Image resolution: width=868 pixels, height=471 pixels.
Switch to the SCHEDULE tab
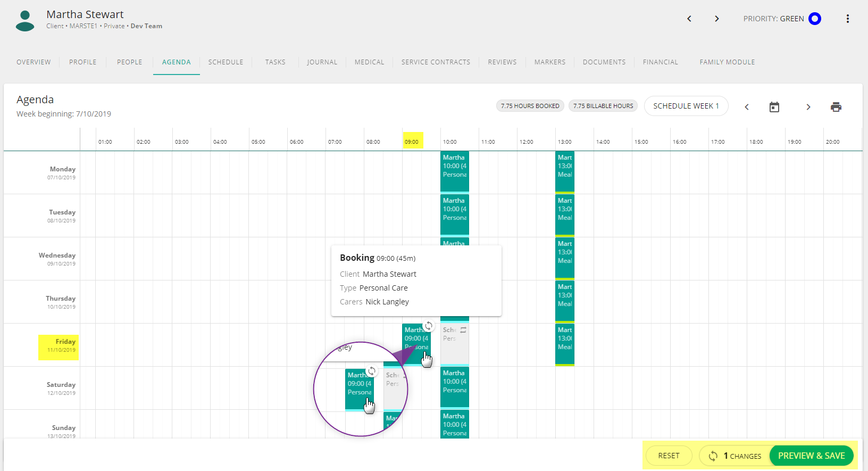click(226, 62)
